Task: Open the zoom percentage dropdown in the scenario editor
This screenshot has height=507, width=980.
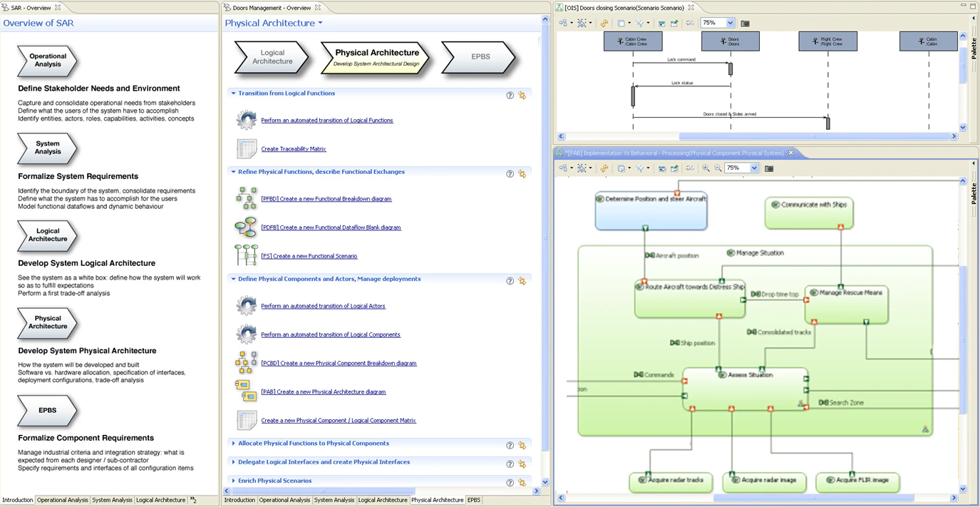Action: 731,22
